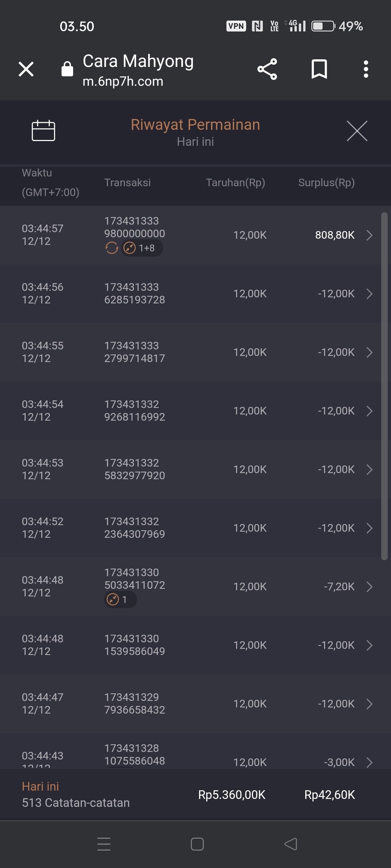
Task: Bookmark this page with the bookmark icon
Action: [319, 69]
